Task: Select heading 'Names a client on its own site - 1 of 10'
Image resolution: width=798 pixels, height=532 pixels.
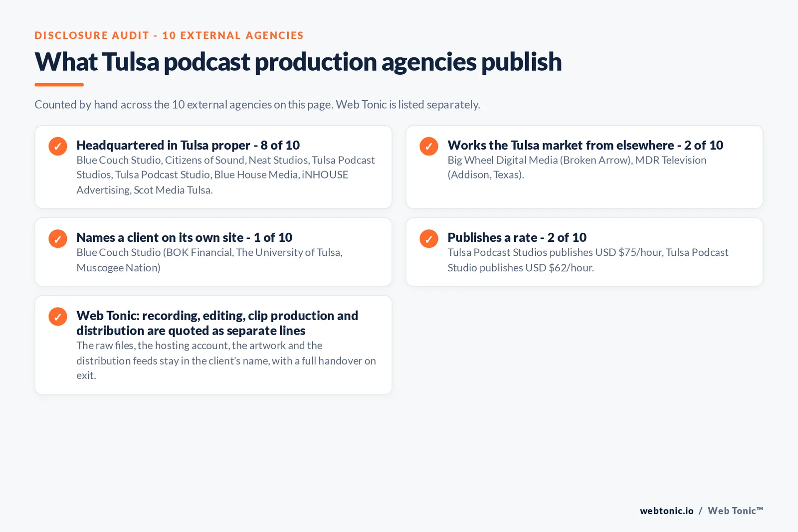Action: (x=184, y=237)
